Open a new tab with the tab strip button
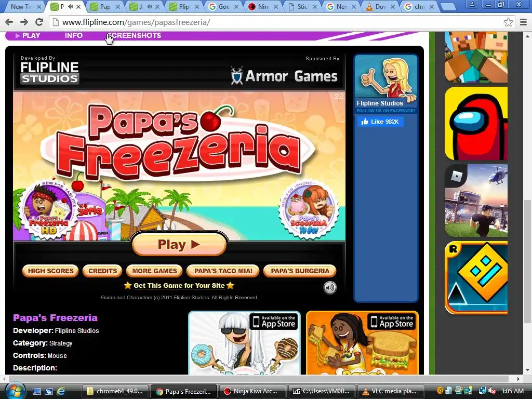 tap(448, 7)
